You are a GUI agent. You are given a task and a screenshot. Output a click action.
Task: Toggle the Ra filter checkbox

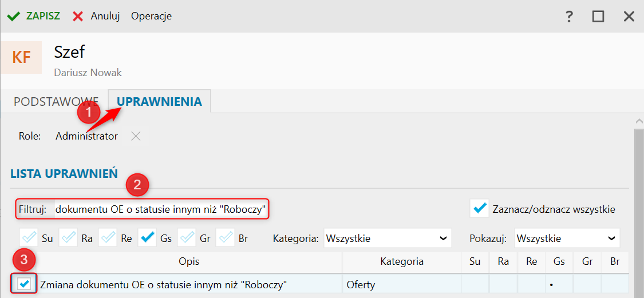[68, 238]
